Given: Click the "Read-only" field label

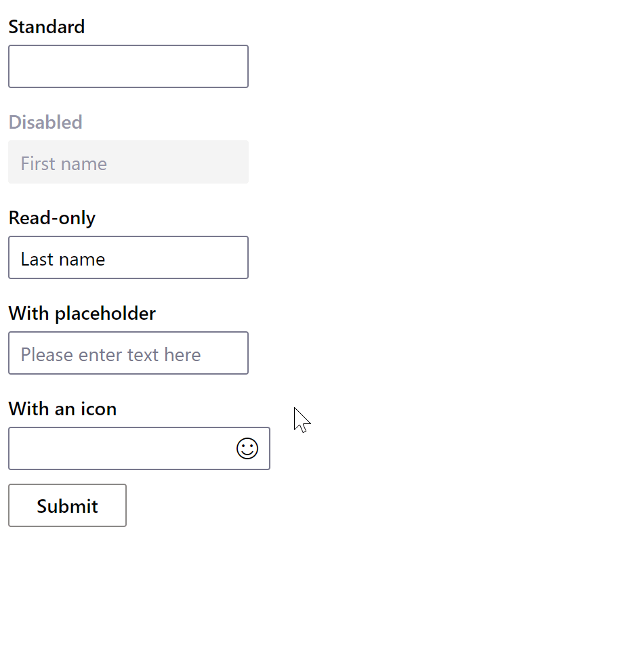Looking at the screenshot, I should tap(52, 218).
